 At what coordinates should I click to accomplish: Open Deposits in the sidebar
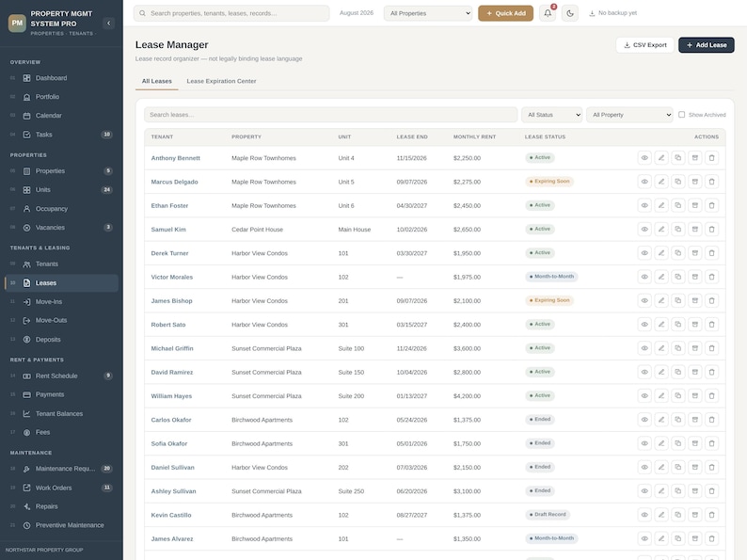(x=61, y=340)
